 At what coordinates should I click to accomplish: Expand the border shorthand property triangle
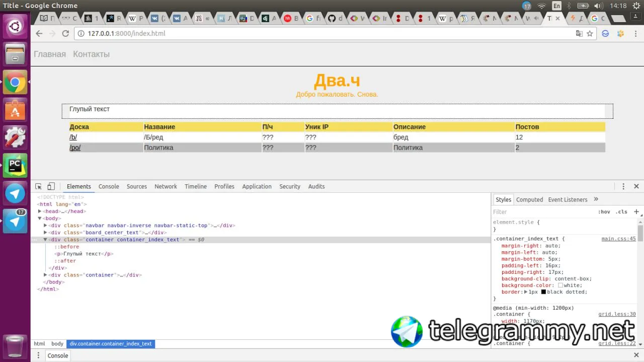(526, 292)
